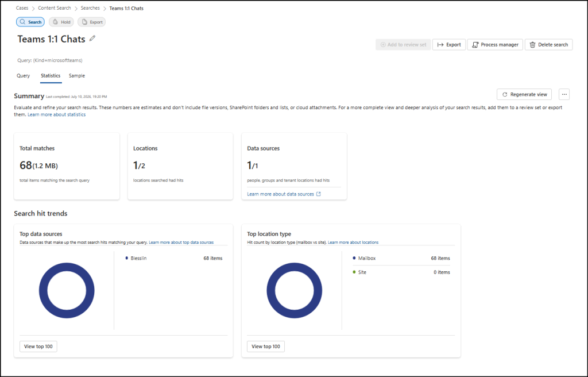Go to Cases in breadcrumb

point(22,8)
